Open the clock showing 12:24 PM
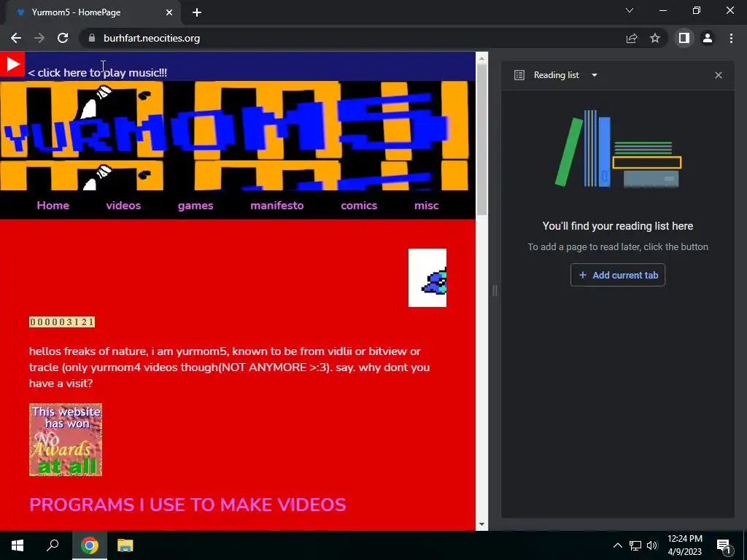Image resolution: width=747 pixels, height=560 pixels. (684, 545)
